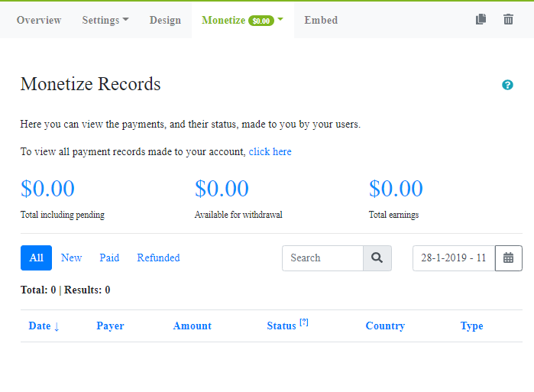Open the Overview tab
The height and width of the screenshot is (392, 534).
(39, 20)
